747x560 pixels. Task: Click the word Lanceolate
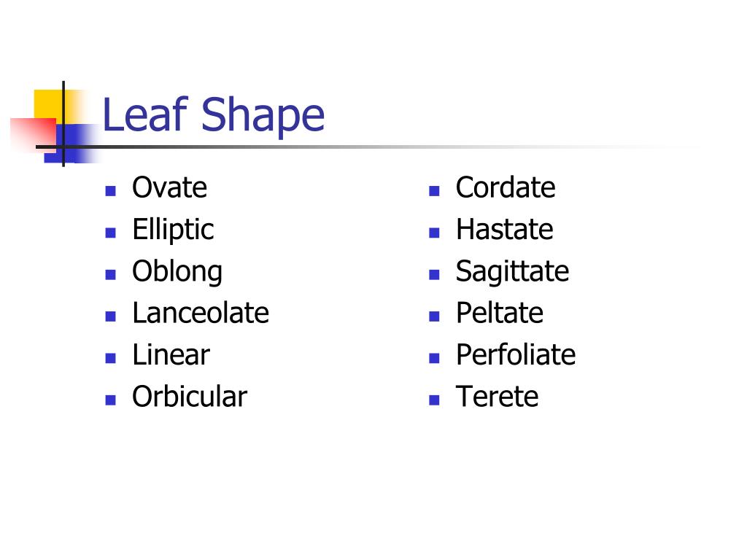[201, 313]
